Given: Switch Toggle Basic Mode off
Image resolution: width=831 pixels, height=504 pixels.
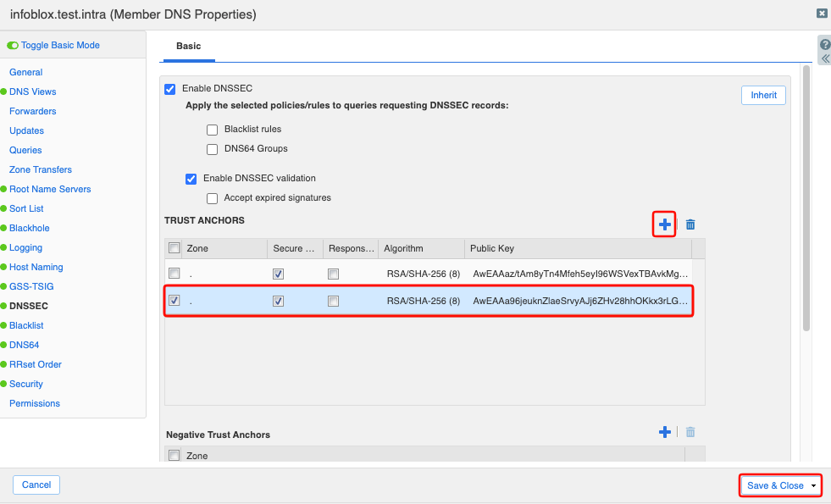Looking at the screenshot, I should pos(13,46).
